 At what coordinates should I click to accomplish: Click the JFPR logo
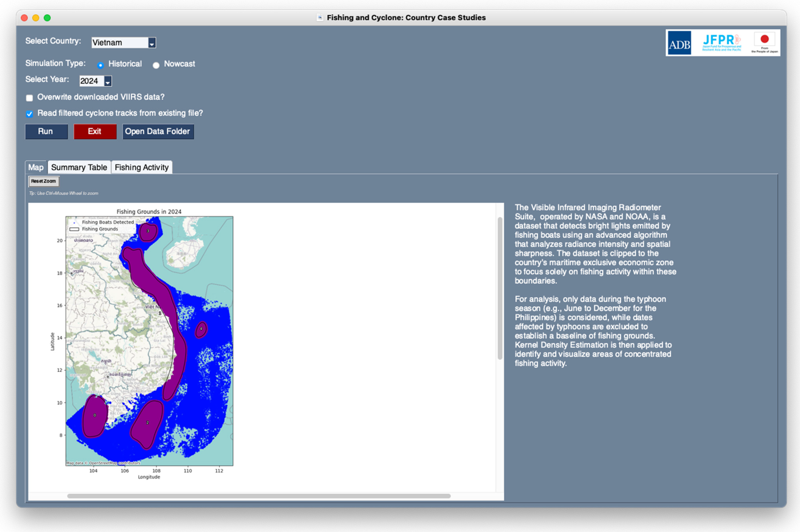tap(721, 43)
